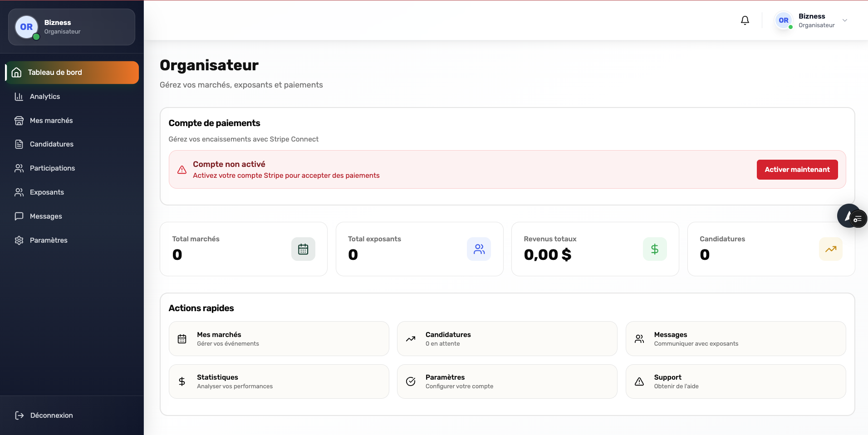Expand the Bizness account dropdown chevron
The height and width of the screenshot is (435, 868).
845,20
